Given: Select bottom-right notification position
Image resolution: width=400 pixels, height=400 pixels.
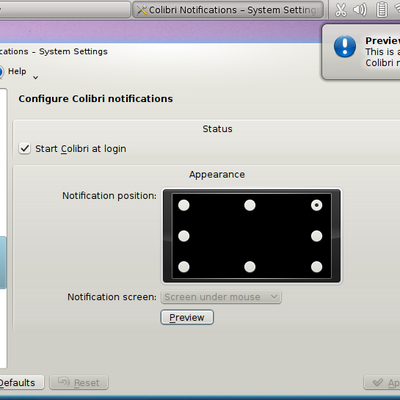Looking at the screenshot, I should pos(316,267).
